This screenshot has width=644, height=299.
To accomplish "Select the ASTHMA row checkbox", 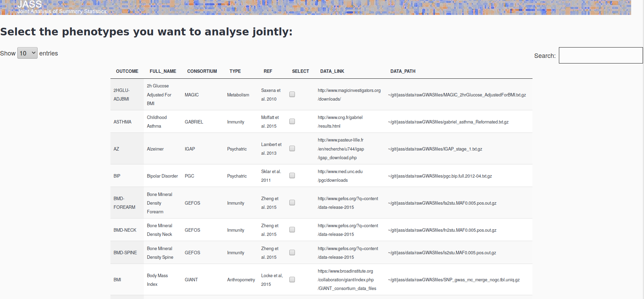I will (292, 121).
